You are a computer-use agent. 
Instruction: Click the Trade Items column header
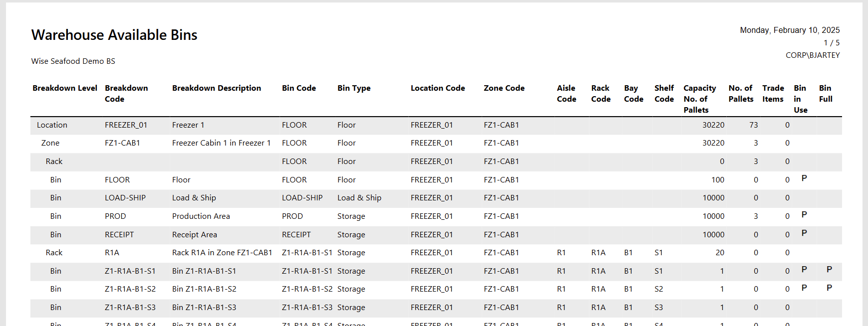[x=773, y=93]
